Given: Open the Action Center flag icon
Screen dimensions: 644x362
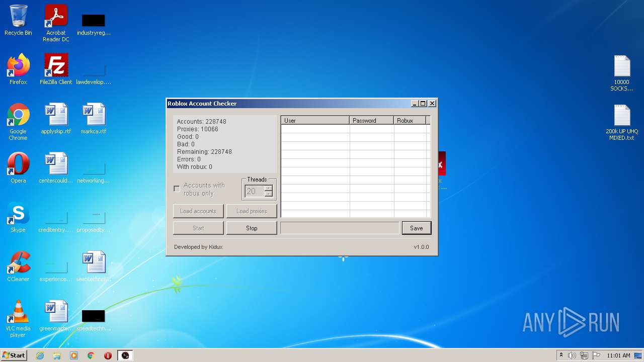Looking at the screenshot, I should pos(596,355).
